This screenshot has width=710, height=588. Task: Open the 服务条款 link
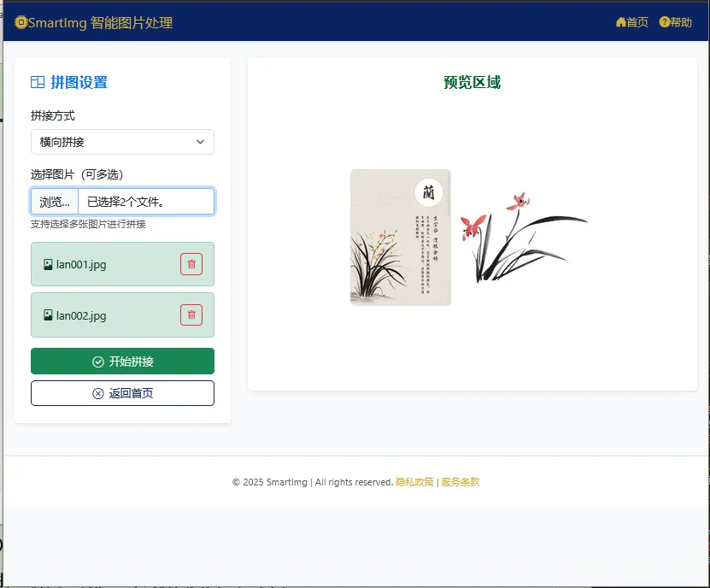coord(460,482)
